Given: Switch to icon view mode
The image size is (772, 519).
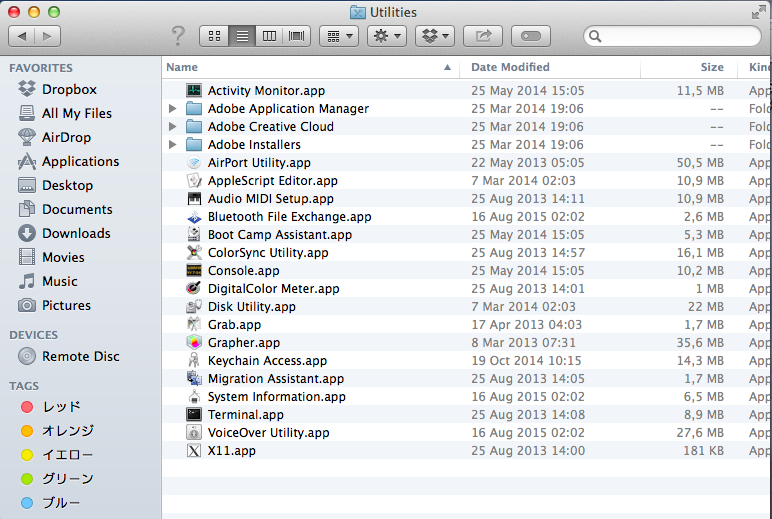Looking at the screenshot, I should click(214, 36).
